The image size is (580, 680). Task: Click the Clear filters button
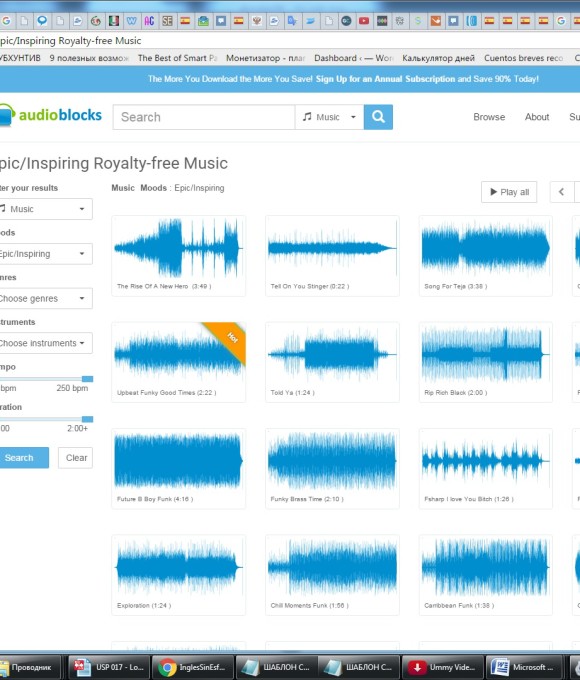(76, 458)
